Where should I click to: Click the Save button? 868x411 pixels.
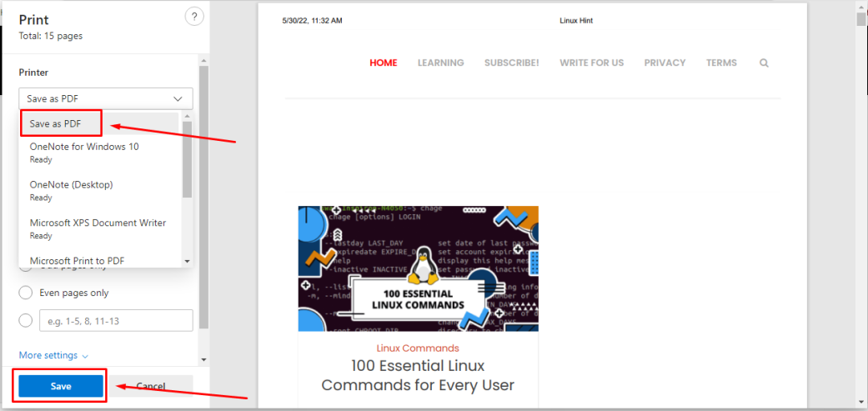point(61,386)
